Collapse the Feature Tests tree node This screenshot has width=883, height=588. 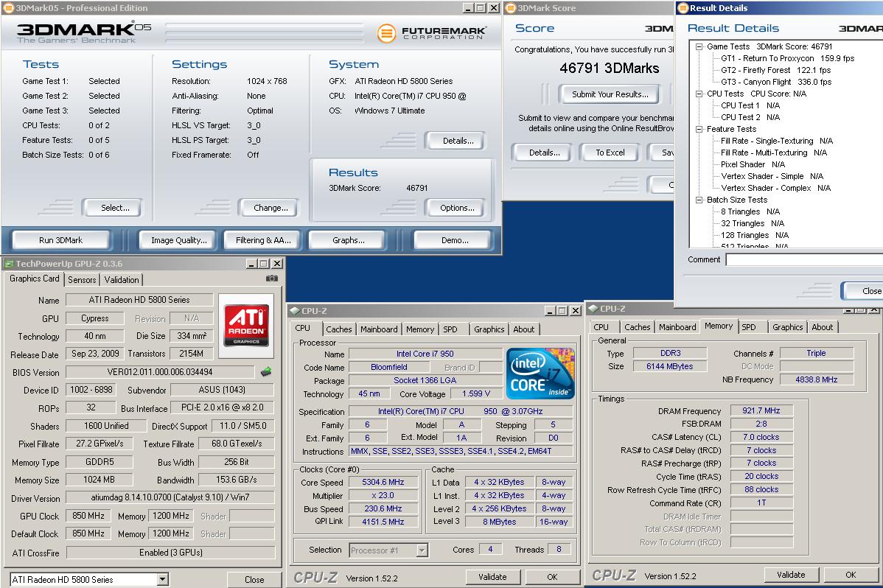[699, 129]
